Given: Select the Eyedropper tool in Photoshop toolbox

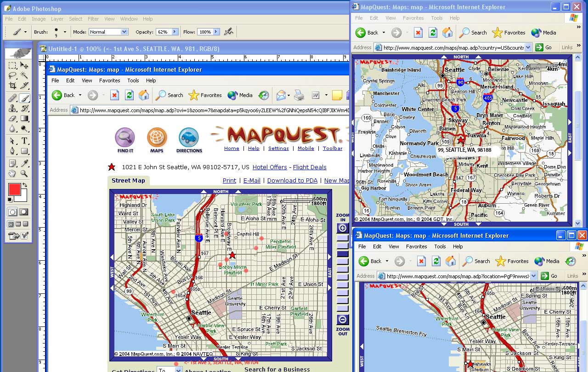Looking at the screenshot, I should tap(24, 163).
